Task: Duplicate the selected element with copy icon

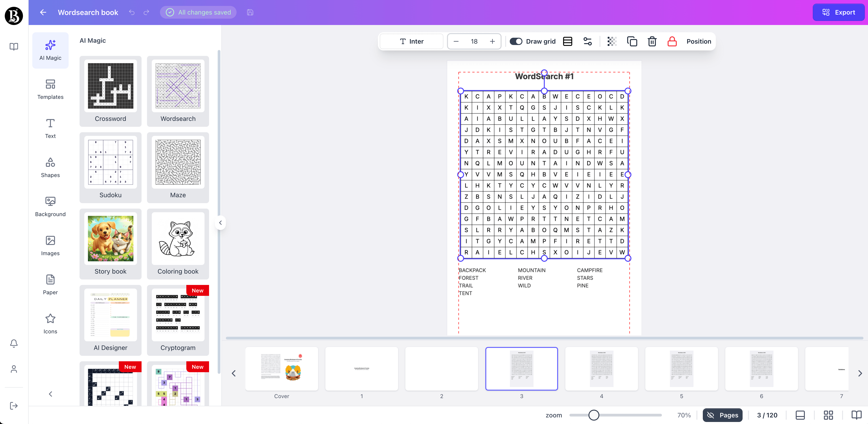Action: click(x=632, y=41)
